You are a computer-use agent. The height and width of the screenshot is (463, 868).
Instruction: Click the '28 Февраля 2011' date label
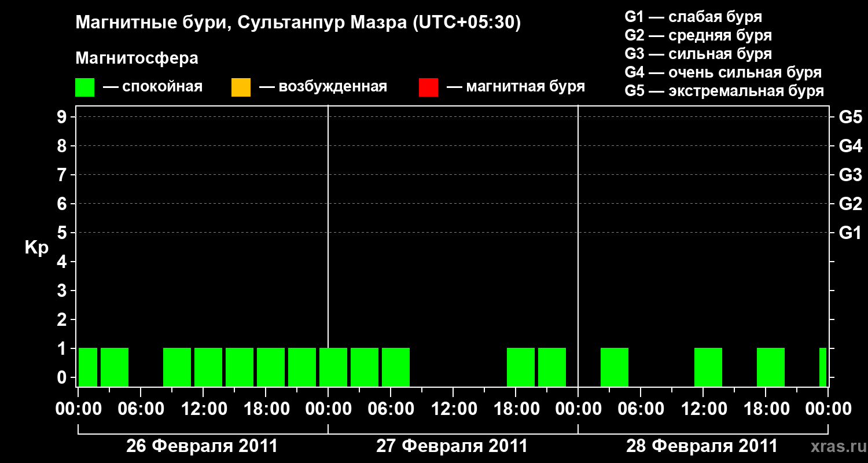(702, 446)
